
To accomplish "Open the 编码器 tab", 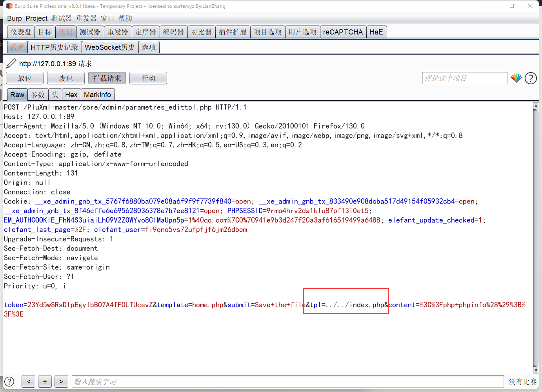I will 173,32.
